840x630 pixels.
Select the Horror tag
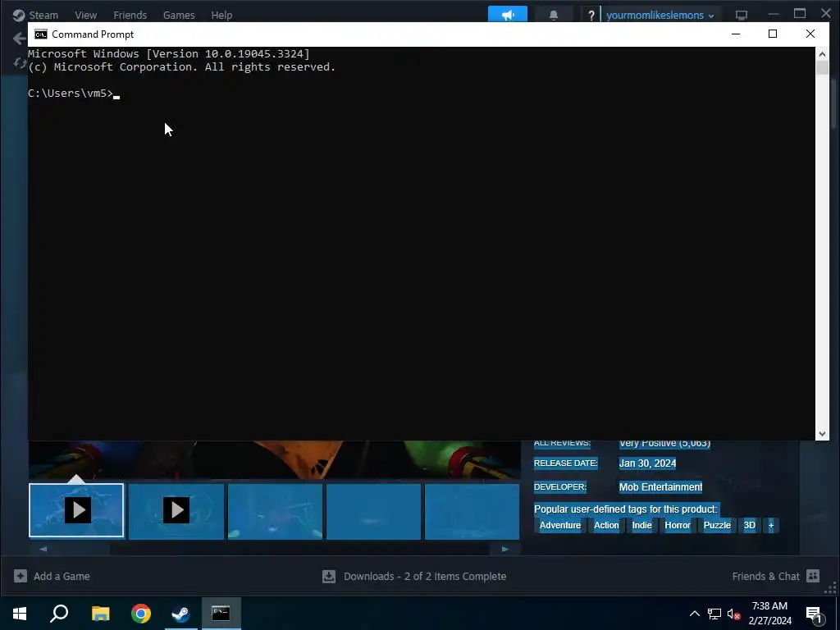(x=678, y=526)
